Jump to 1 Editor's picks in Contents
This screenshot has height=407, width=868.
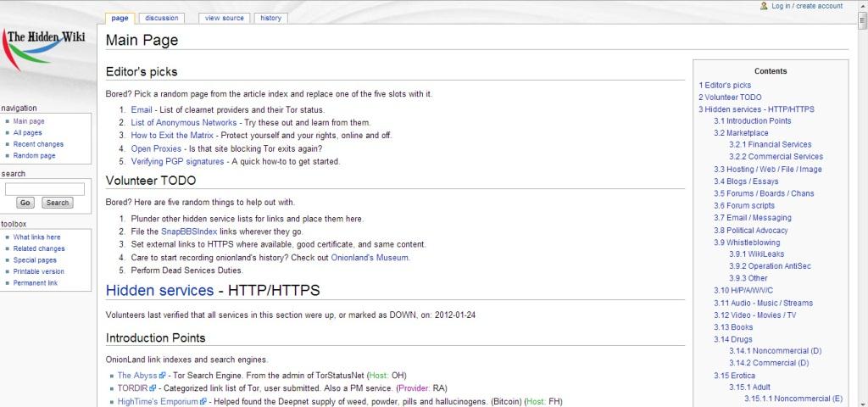click(x=725, y=86)
